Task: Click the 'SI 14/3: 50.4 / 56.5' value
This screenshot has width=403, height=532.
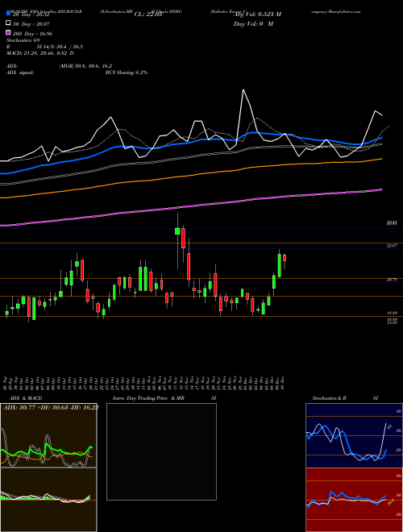Action: coord(58,47)
